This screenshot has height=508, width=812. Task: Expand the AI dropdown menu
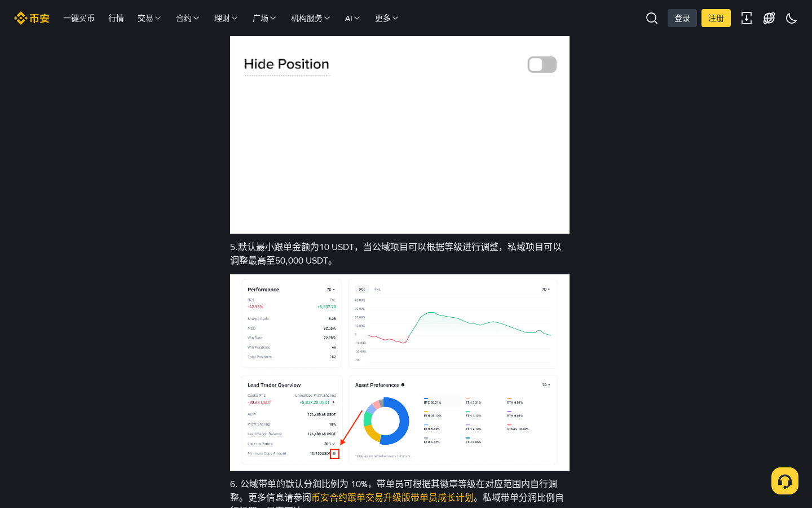click(x=352, y=18)
